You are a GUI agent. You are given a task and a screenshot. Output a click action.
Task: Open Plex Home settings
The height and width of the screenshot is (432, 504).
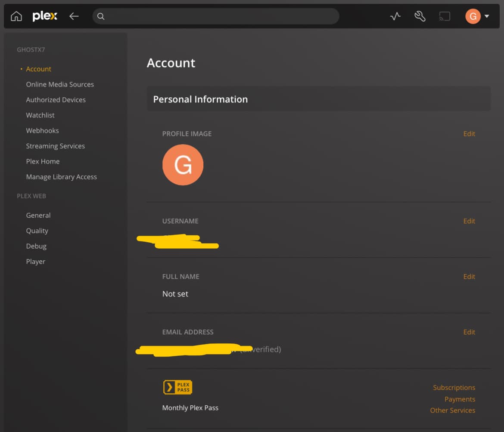click(x=43, y=161)
